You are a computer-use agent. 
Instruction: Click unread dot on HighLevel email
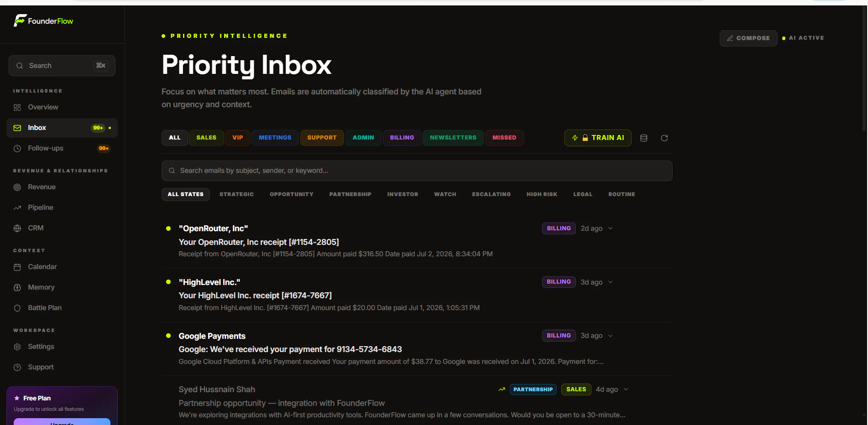(x=168, y=282)
